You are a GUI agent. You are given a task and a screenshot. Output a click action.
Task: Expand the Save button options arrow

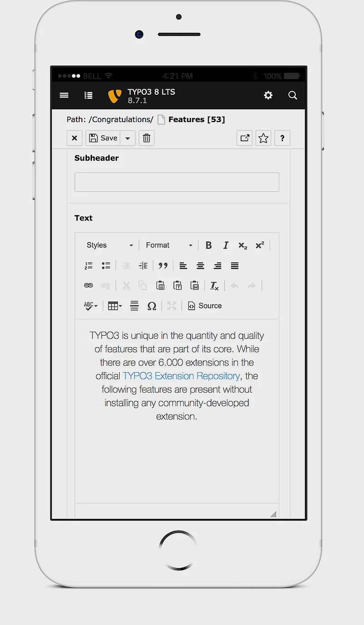coord(127,138)
